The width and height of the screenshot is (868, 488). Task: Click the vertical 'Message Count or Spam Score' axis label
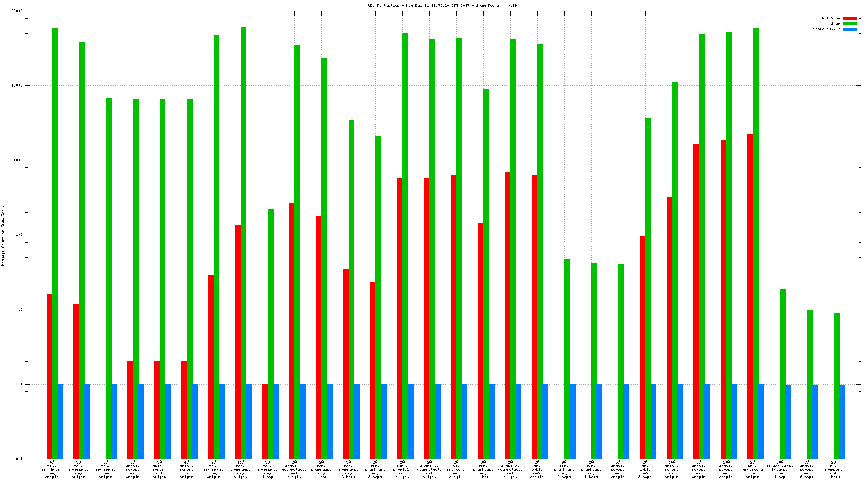[x=3, y=235]
